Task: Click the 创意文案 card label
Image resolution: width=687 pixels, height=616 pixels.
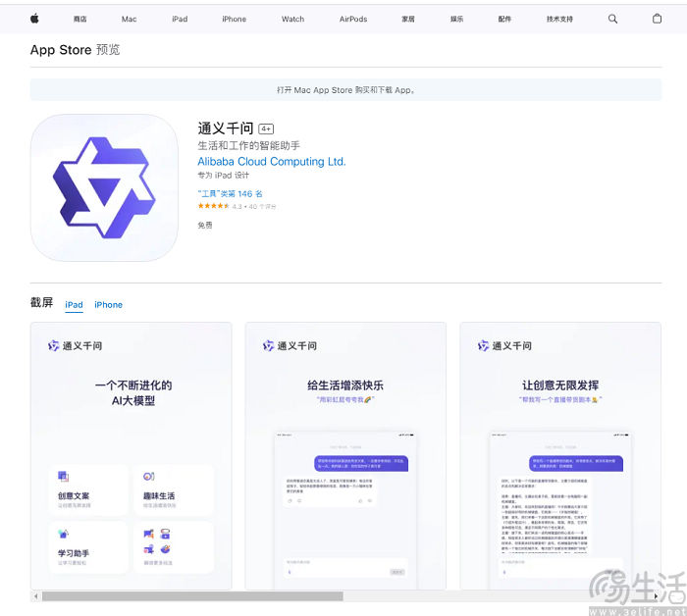Action: (x=74, y=496)
